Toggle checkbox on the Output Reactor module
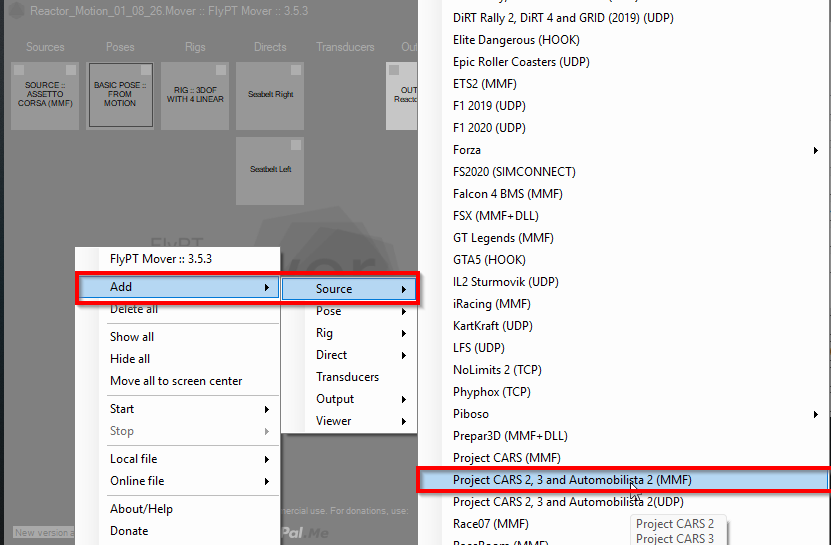Viewport: 831px width, 545px height. [394, 70]
